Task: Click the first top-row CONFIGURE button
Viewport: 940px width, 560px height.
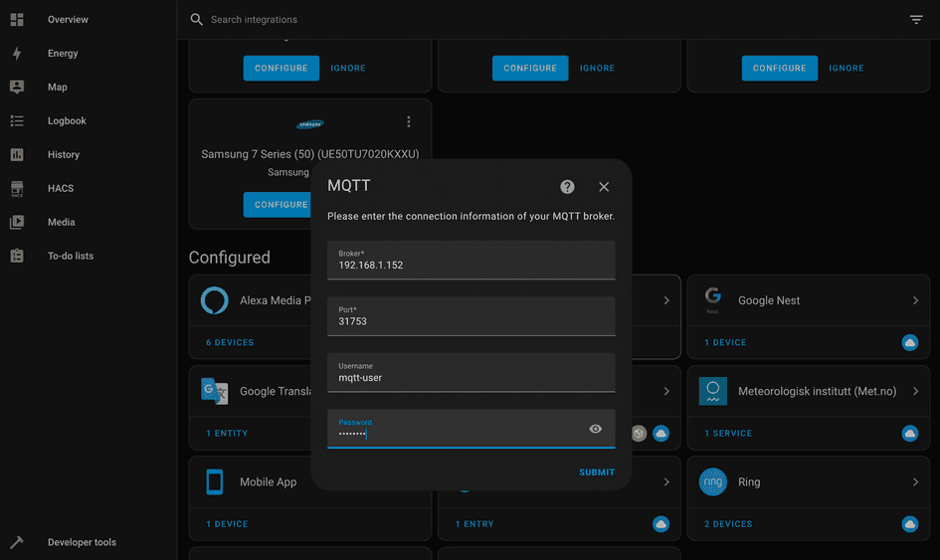Action: (x=282, y=68)
